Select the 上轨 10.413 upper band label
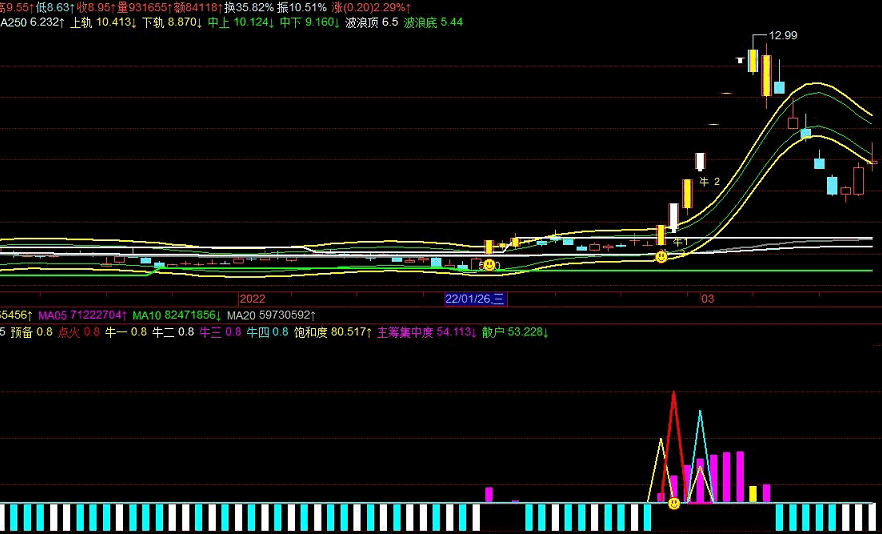The height and width of the screenshot is (534, 882). pyautogui.click(x=103, y=23)
